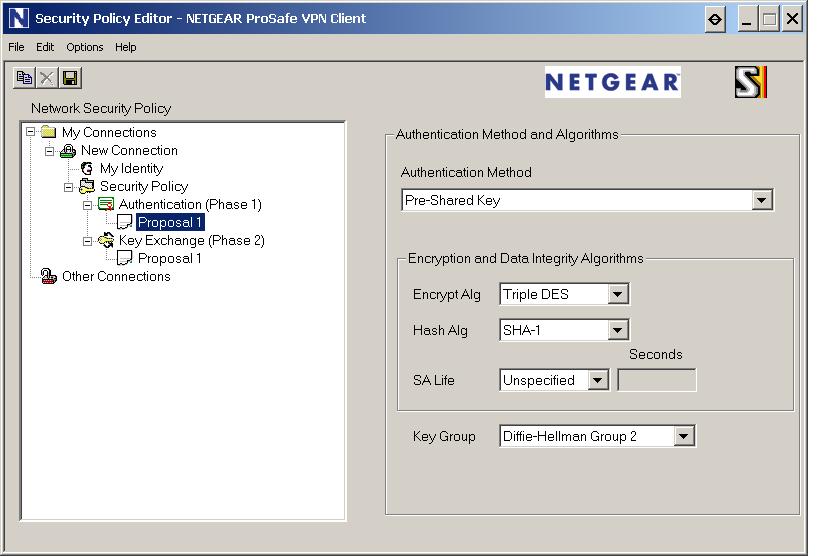Click the SafeNet S logo
Image resolution: width=840 pixels, height=556 pixels.
pyautogui.click(x=751, y=82)
